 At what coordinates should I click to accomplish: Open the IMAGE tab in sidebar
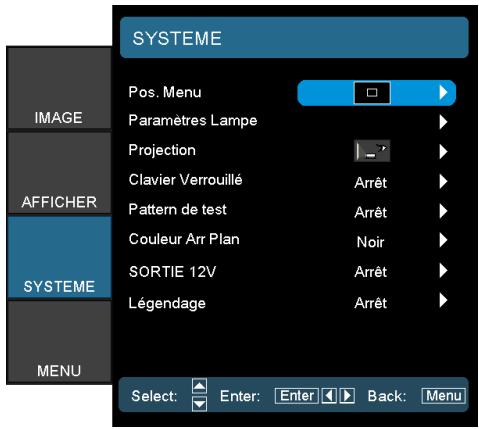pos(59,88)
